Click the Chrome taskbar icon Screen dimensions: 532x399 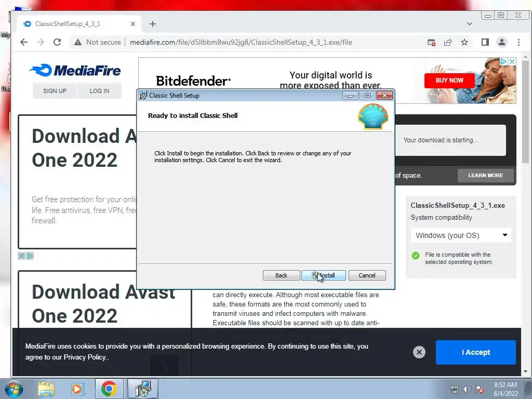point(109,389)
